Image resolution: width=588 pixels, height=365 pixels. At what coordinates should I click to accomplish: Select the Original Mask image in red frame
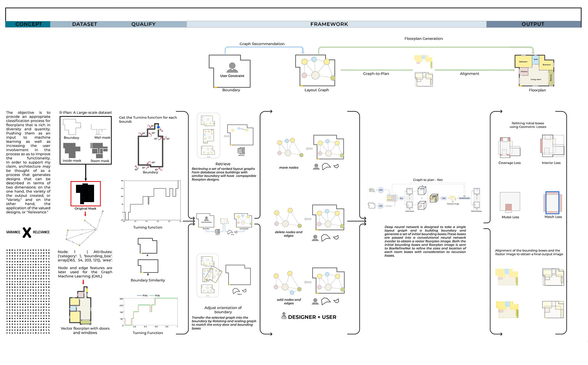[x=86, y=194]
